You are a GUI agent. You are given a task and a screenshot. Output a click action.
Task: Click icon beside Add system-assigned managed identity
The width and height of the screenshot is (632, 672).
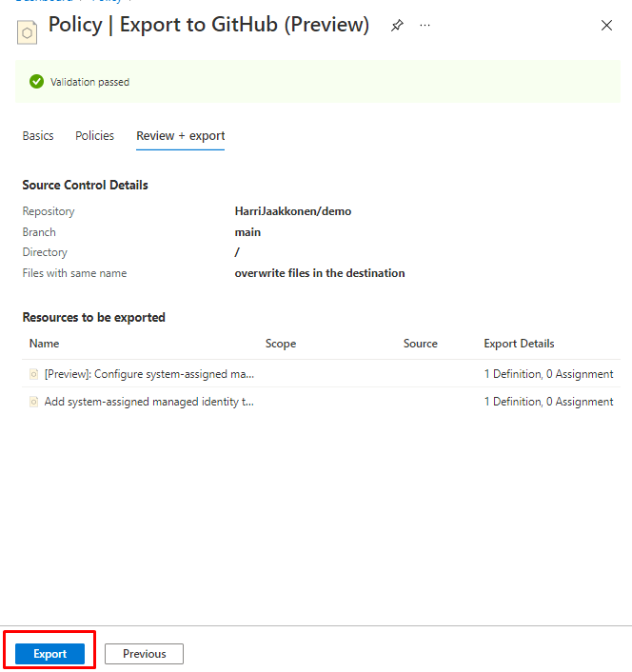34,402
